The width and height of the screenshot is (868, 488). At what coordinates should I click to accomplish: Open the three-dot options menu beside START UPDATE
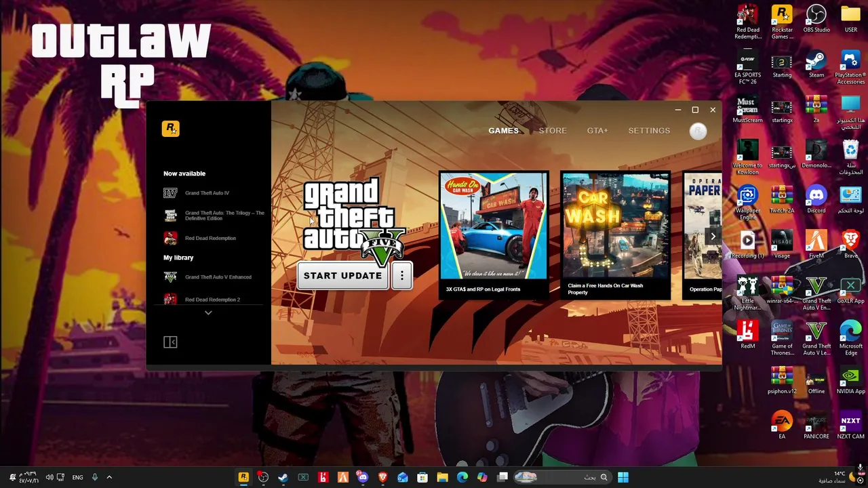tap(401, 276)
